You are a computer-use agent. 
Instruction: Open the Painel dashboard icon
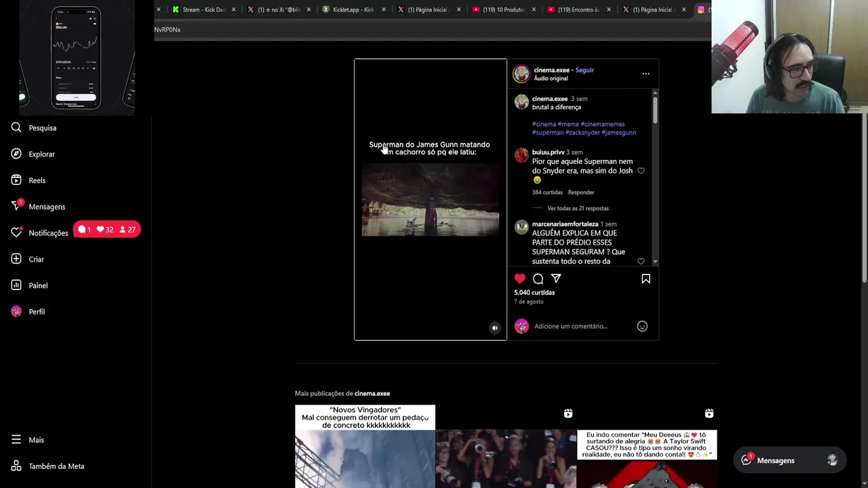(16, 285)
